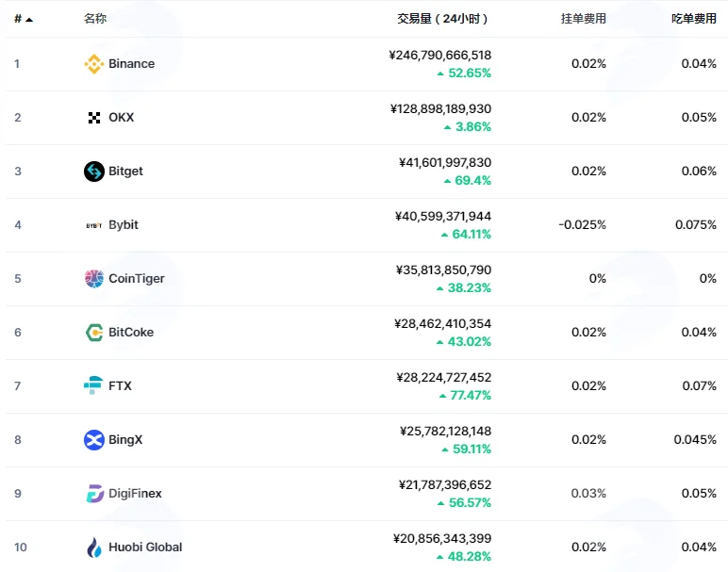
Task: Sort by 交易量 (24小时) column header
Action: (442, 19)
